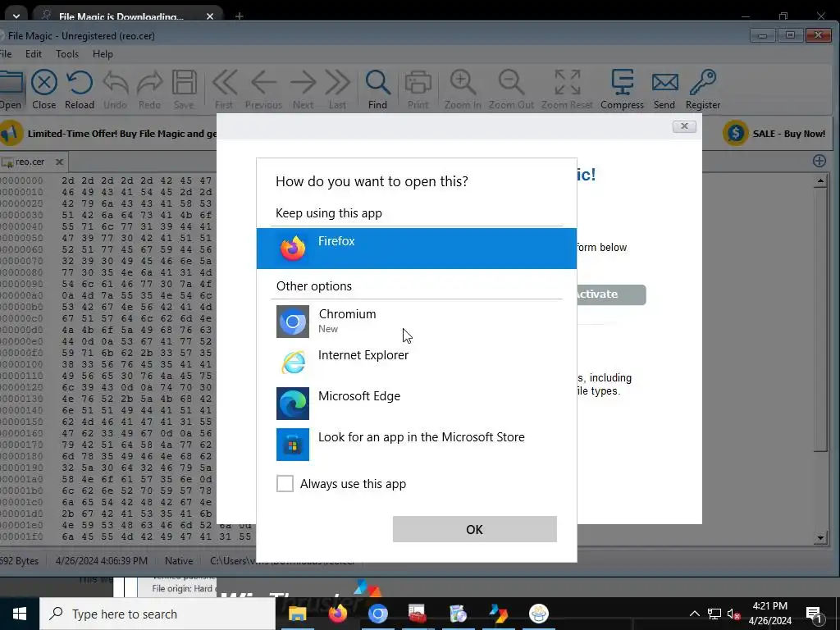Click the taskbar clock showing 4:21 PM

point(769,614)
